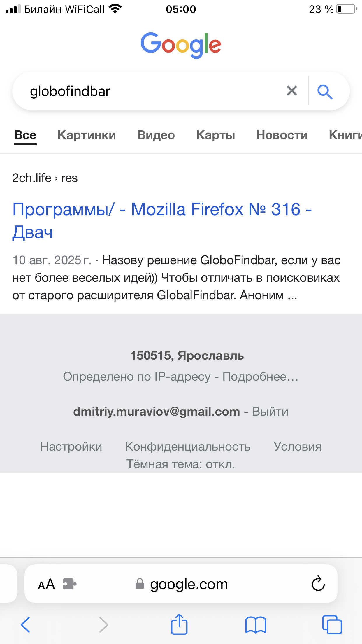362x644 pixels.
Task: Tap the Выйти sign-out link
Action: (270, 412)
